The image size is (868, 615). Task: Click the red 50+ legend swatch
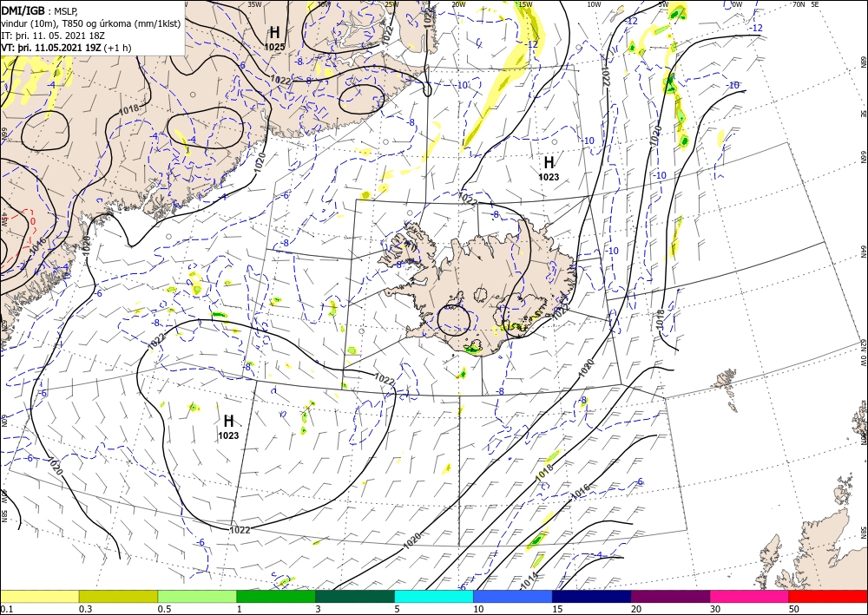[x=828, y=596]
